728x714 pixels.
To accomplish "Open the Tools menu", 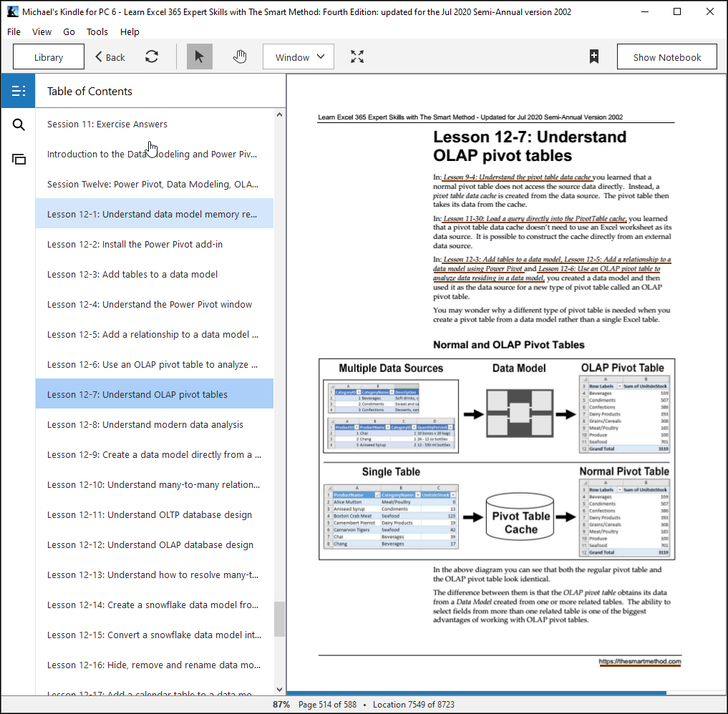I will point(97,31).
